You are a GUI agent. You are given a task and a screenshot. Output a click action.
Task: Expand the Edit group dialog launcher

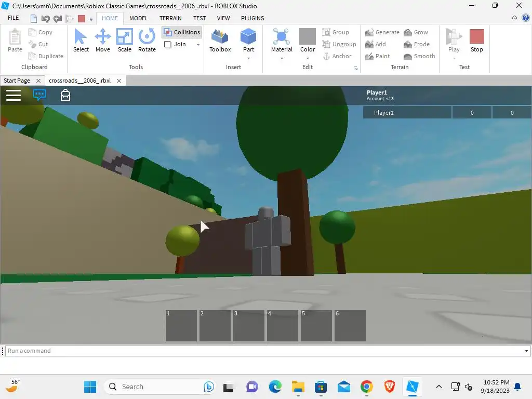click(x=355, y=68)
